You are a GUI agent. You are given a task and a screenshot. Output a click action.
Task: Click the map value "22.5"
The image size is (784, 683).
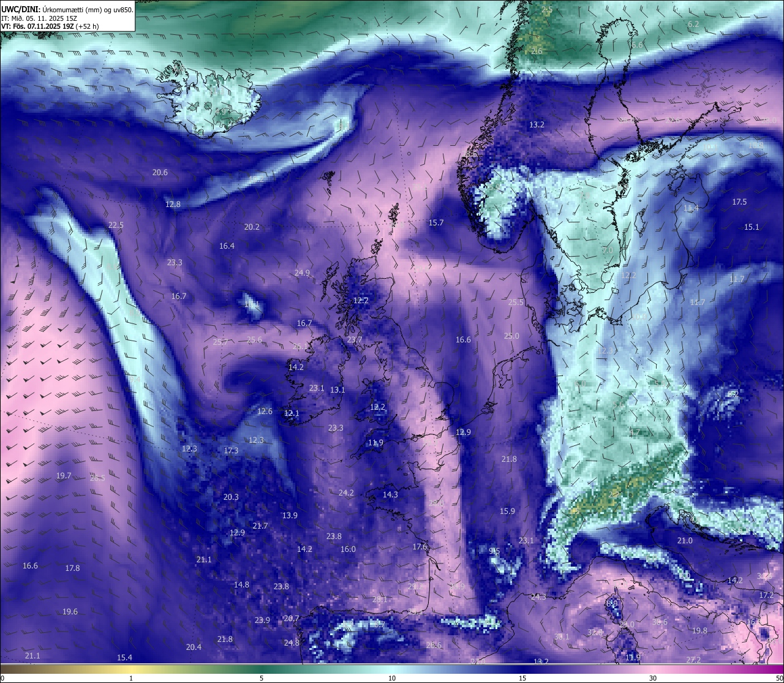click(x=116, y=225)
